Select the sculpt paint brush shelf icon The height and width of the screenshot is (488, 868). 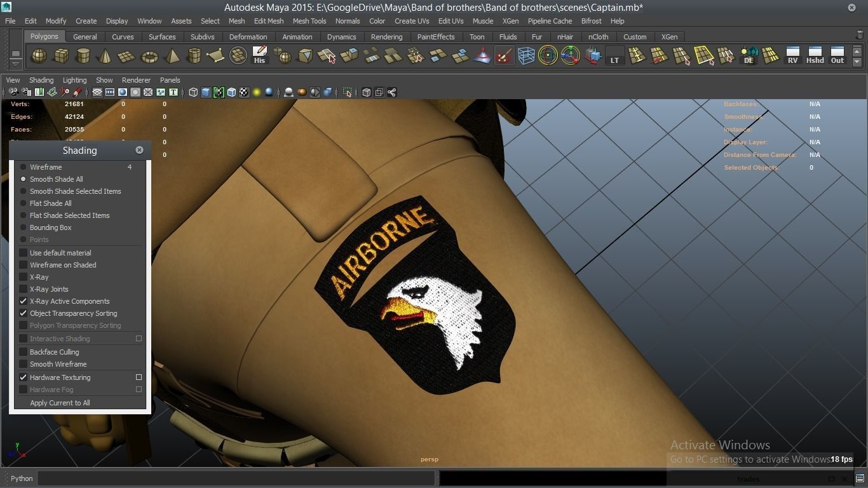(x=504, y=57)
